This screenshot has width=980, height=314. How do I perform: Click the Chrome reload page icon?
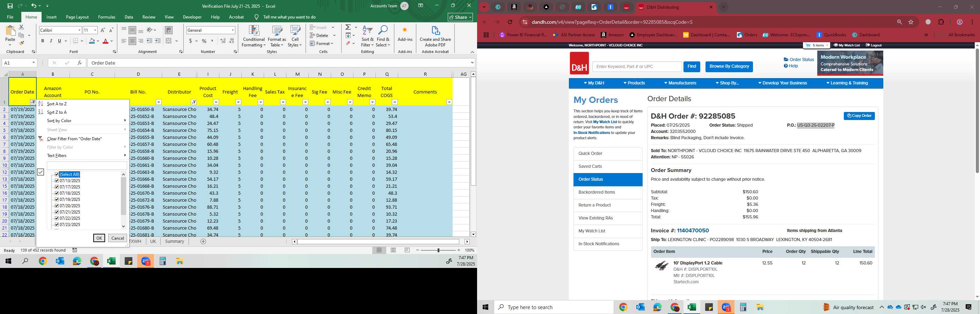(x=510, y=22)
